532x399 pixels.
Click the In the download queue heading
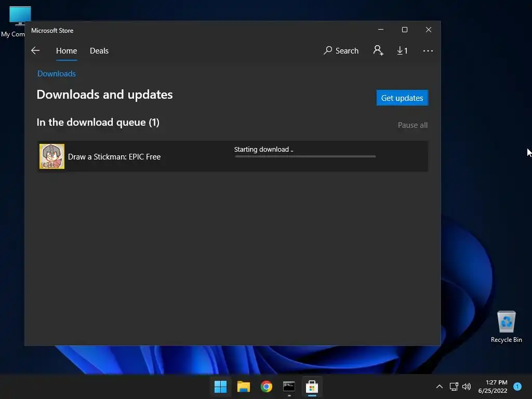(x=98, y=122)
